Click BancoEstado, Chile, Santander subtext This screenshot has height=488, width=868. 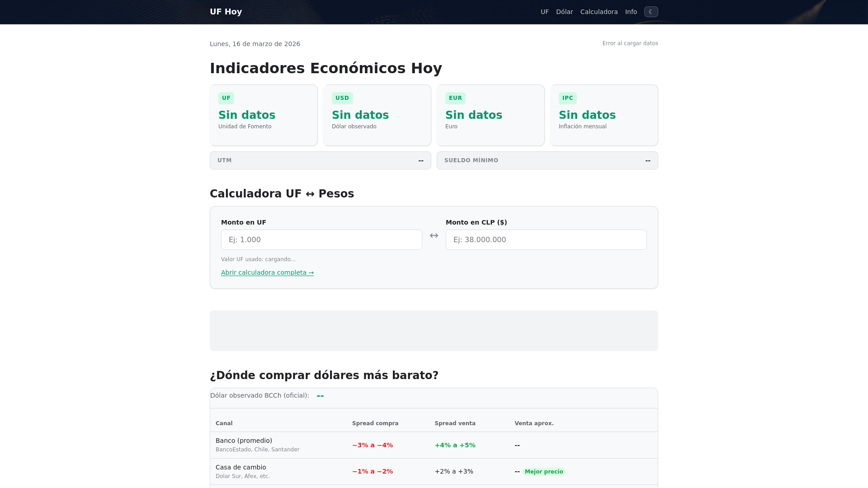click(x=257, y=450)
